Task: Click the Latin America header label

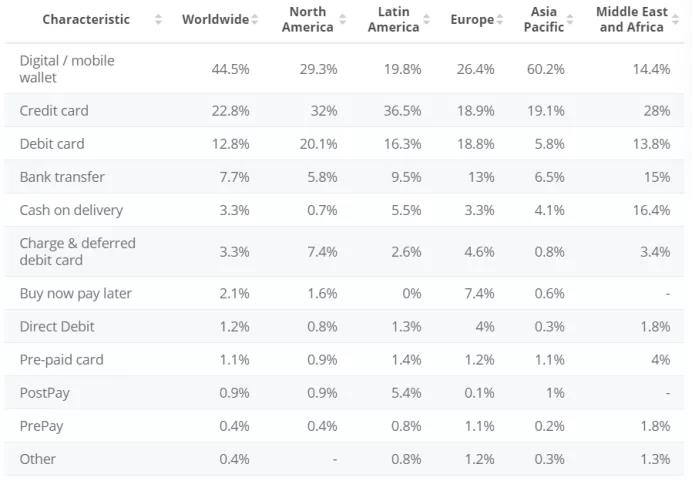Action: 393,20
